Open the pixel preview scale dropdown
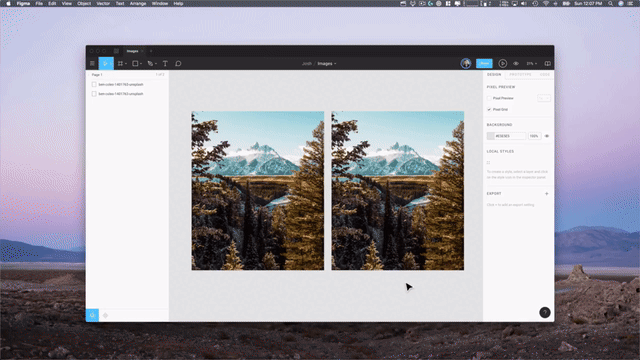The height and width of the screenshot is (360, 640). (544, 98)
